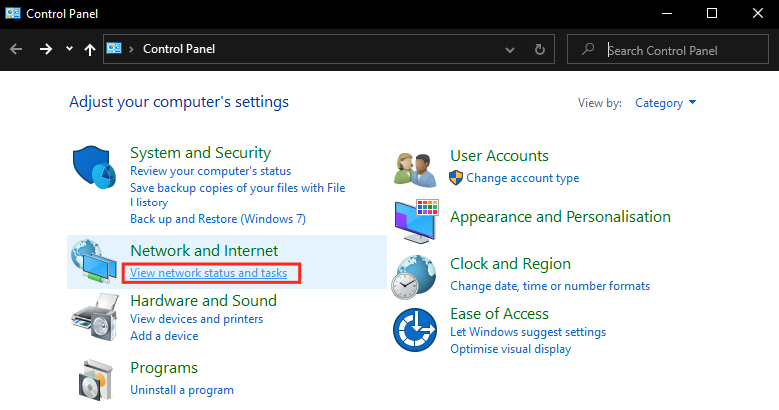Image resolution: width=779 pixels, height=410 pixels.
Task: Click the Clock and Region globe icon
Action: (x=414, y=277)
